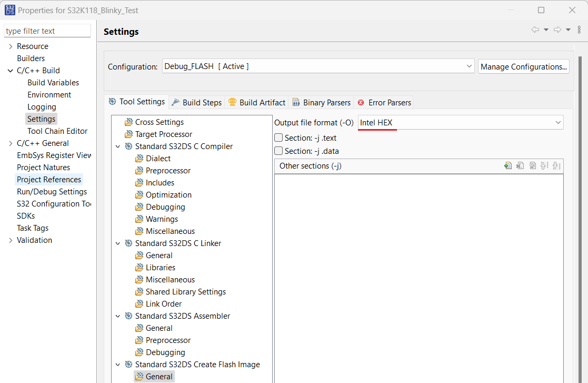Click Delete icon in Other sections toolbar
Viewport: 588px width, 383px height.
(x=520, y=165)
